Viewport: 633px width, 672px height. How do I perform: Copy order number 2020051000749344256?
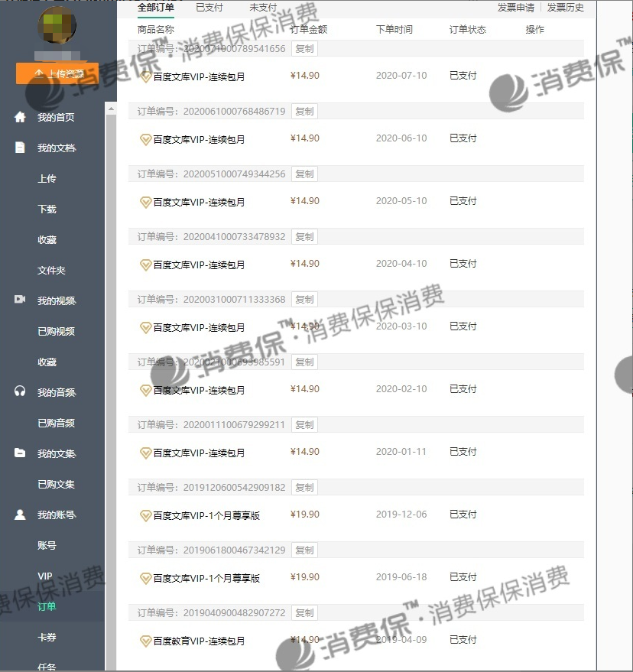coord(304,174)
